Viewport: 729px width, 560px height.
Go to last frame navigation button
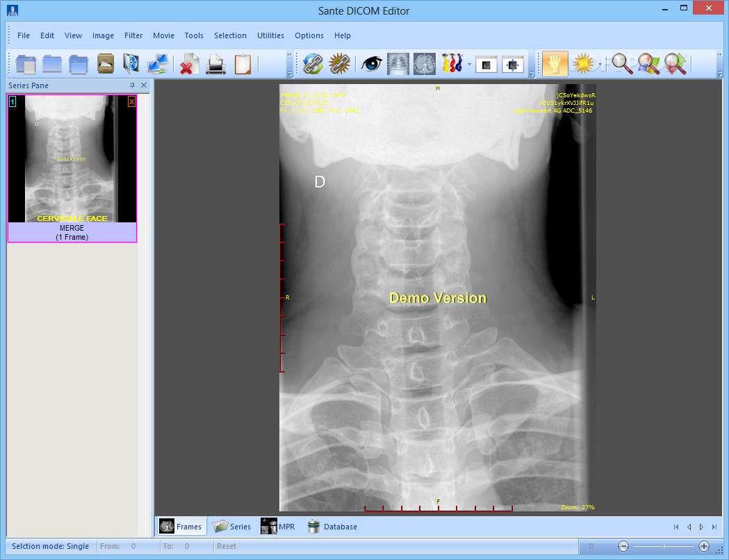coord(714,527)
